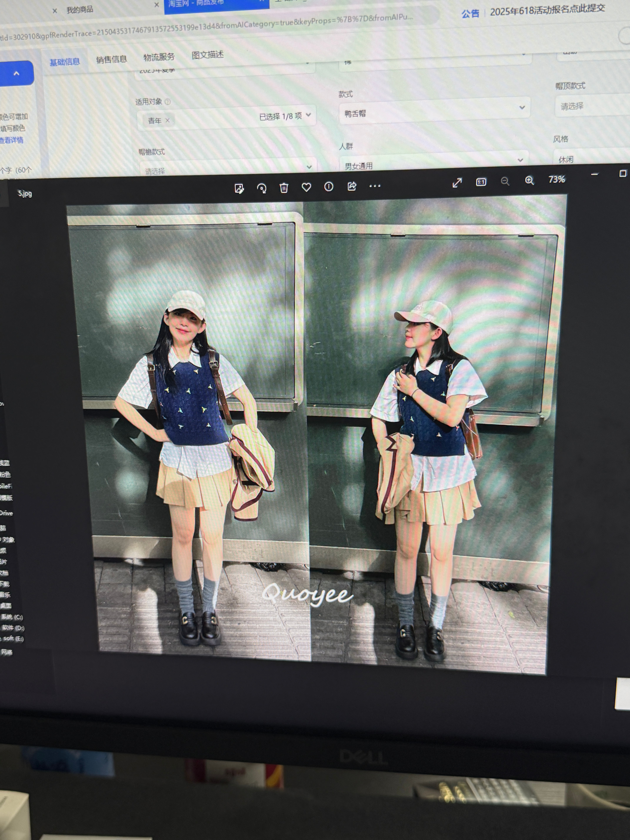The image size is (630, 840).
Task: Switch to the 销售信息 tab
Action: click(111, 59)
